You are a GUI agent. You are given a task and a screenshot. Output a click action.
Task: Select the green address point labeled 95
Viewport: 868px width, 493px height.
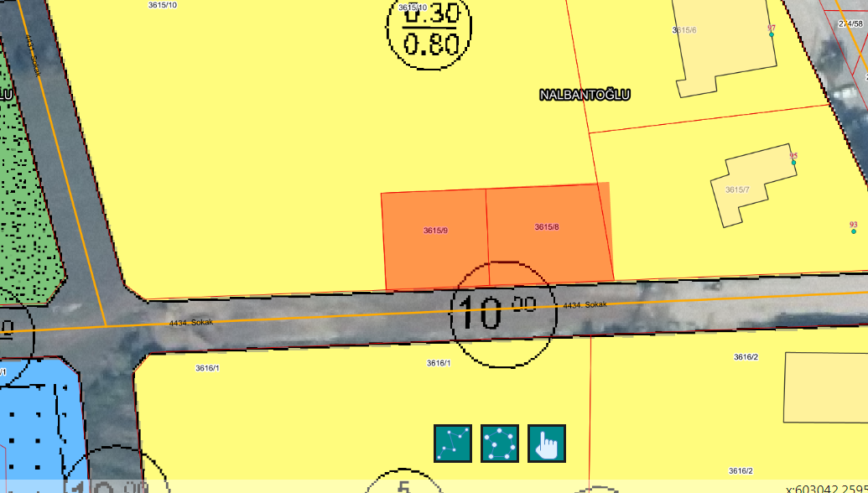tap(793, 163)
